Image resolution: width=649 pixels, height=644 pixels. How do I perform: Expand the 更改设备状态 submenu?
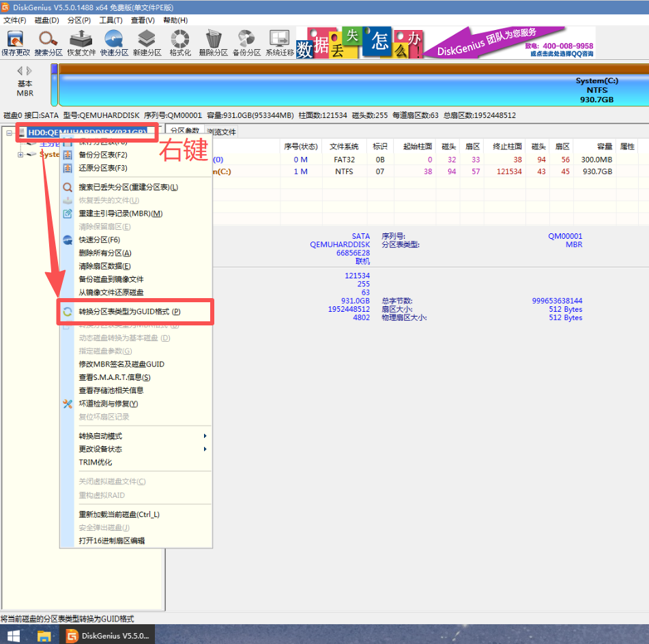click(x=205, y=450)
